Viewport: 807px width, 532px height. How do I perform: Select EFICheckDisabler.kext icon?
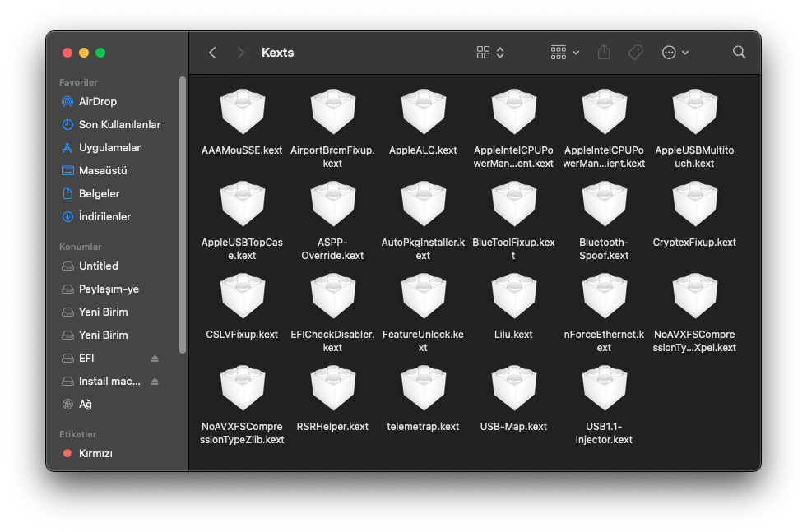[333, 296]
